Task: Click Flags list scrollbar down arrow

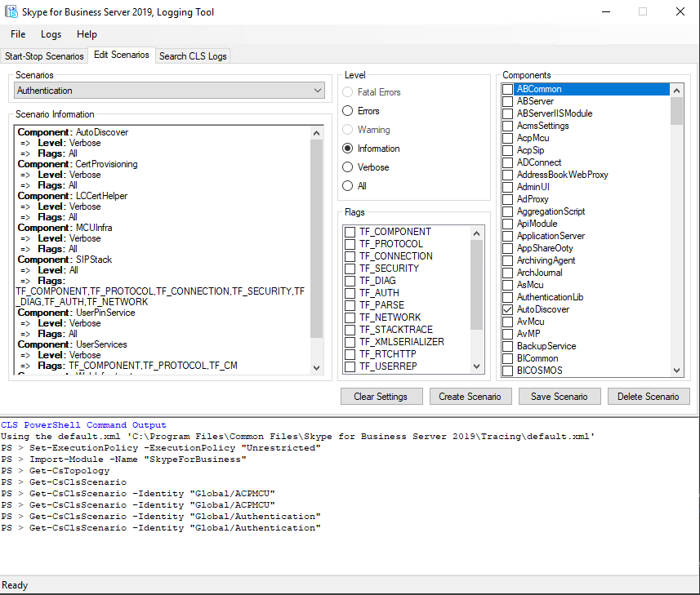Action: click(477, 366)
